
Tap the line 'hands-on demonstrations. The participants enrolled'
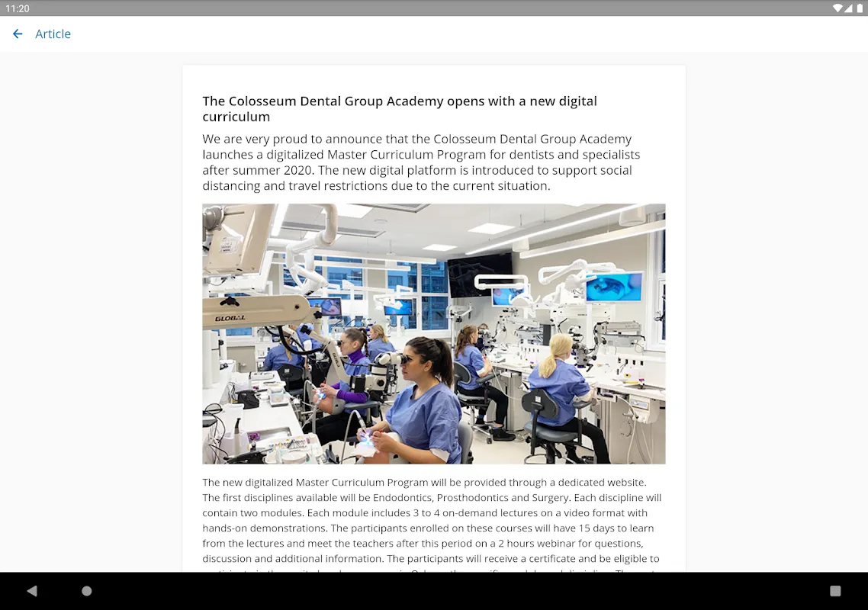click(428, 528)
